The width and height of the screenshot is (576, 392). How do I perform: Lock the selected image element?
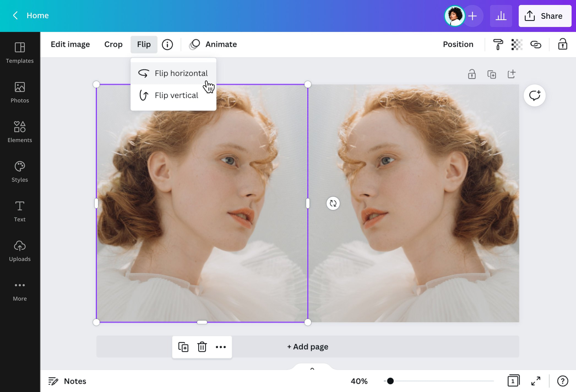[563, 44]
